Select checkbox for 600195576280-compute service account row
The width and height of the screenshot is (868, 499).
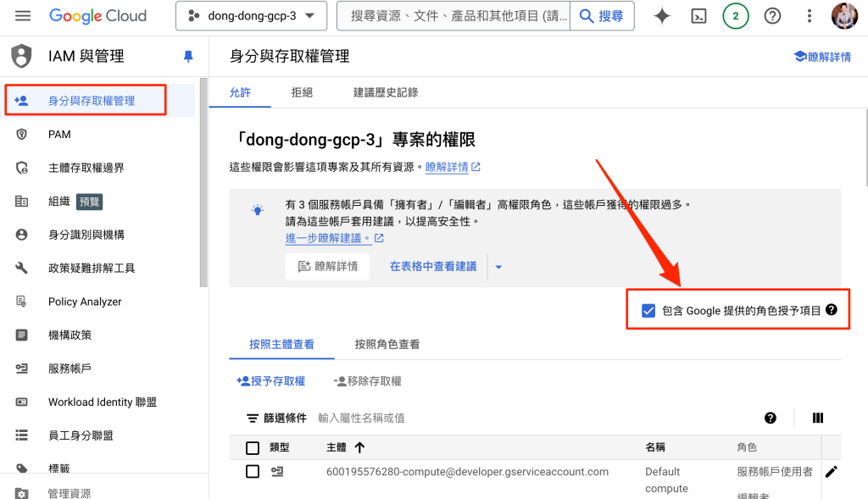[x=253, y=471]
